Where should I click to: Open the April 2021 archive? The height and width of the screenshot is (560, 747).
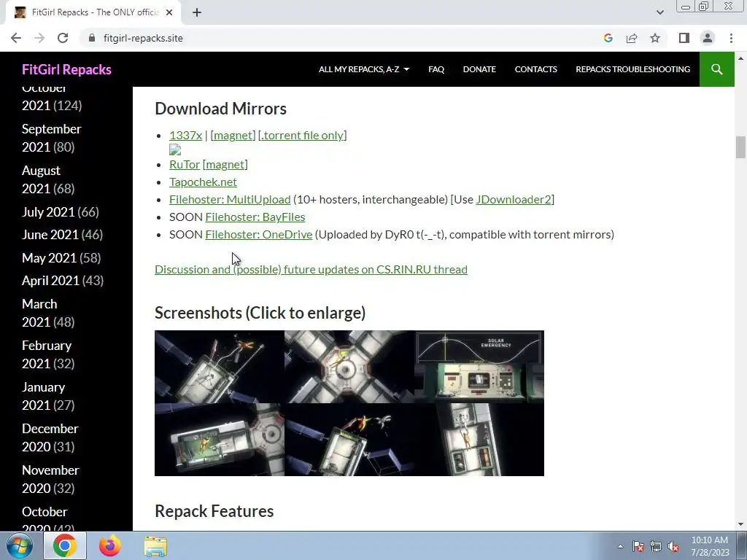[x=50, y=281]
